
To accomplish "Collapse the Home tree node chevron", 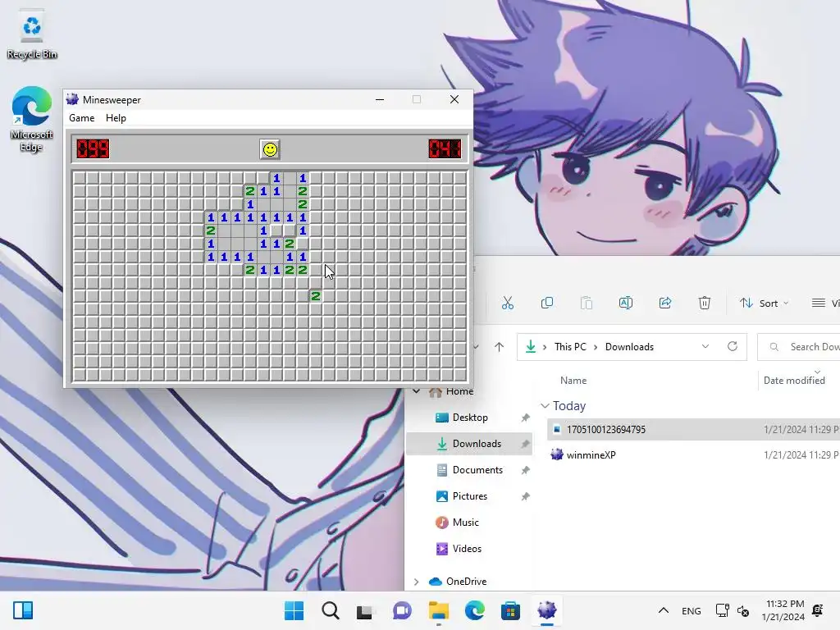I will pos(416,391).
